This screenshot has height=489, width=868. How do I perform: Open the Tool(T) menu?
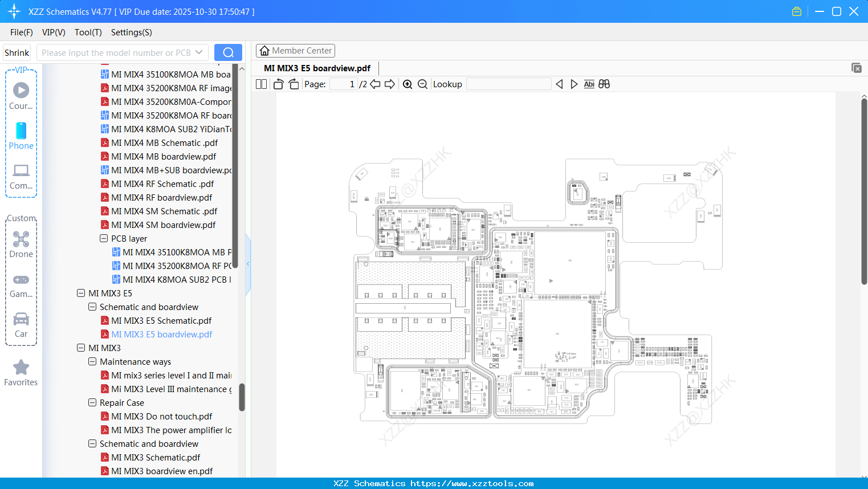pyautogui.click(x=88, y=32)
